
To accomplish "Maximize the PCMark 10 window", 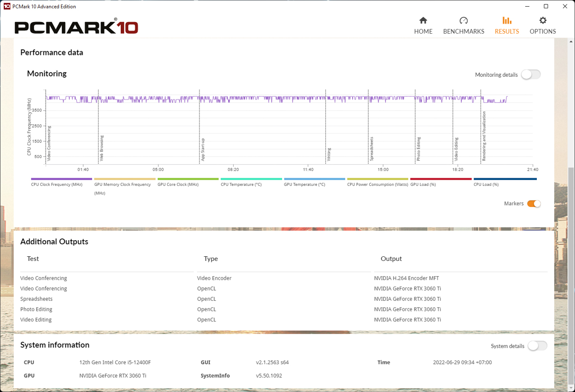I will point(546,6).
